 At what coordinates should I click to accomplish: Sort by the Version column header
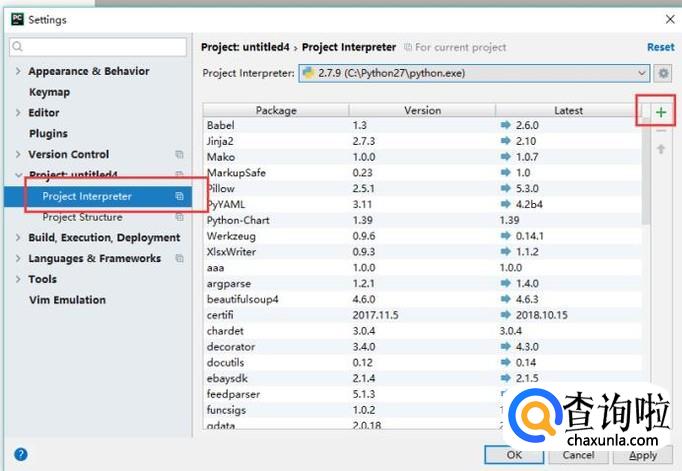tap(422, 110)
